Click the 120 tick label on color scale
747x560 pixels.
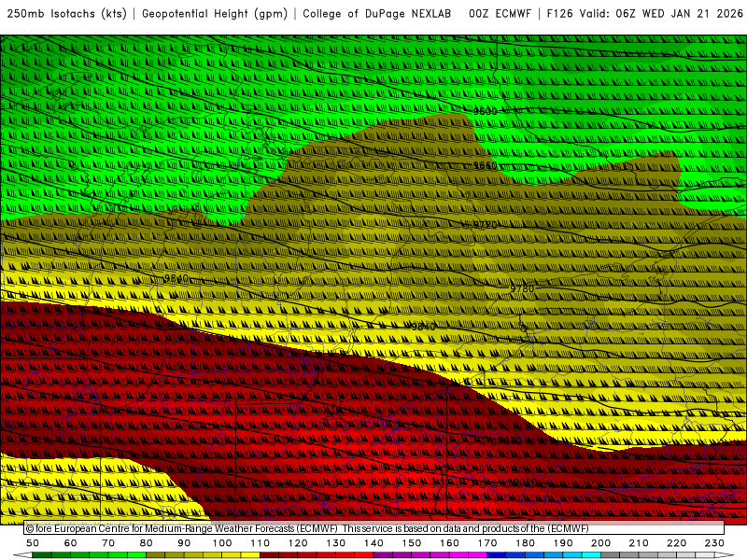pyautogui.click(x=298, y=543)
